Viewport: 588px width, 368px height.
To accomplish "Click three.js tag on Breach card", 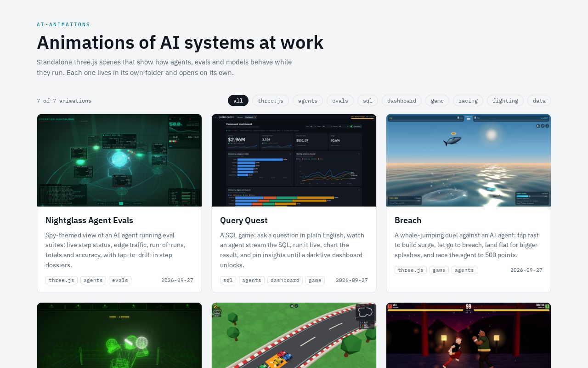I will click(x=411, y=270).
